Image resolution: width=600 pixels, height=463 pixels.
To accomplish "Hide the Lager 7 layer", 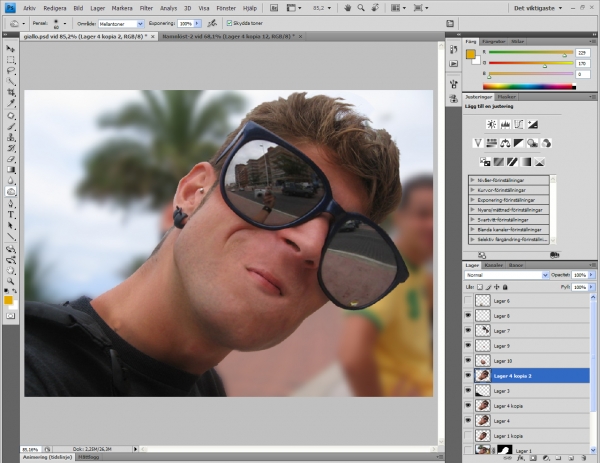I will [468, 331].
